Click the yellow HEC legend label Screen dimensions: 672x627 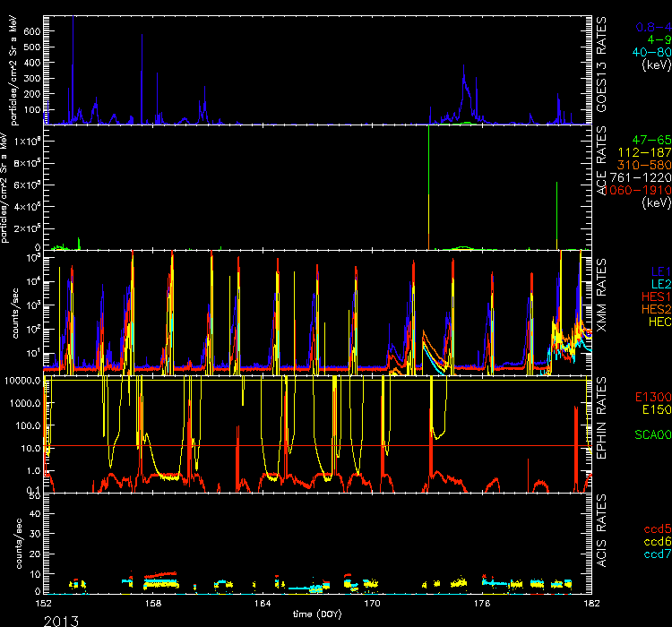pos(657,320)
